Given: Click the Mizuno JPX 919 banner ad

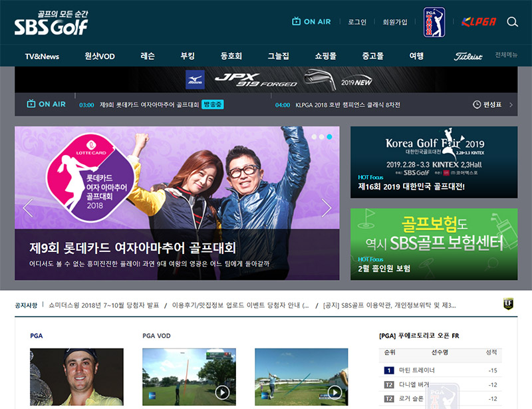Looking at the screenshot, I should pos(266,79).
